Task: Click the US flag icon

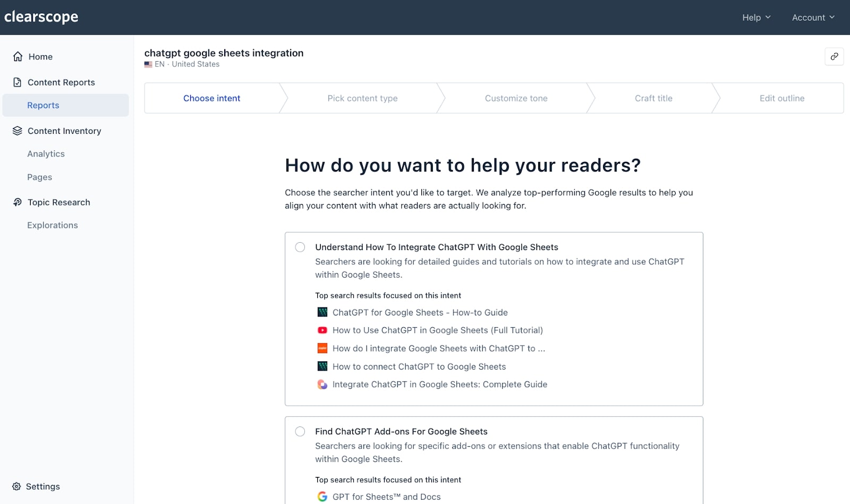Action: pos(148,64)
